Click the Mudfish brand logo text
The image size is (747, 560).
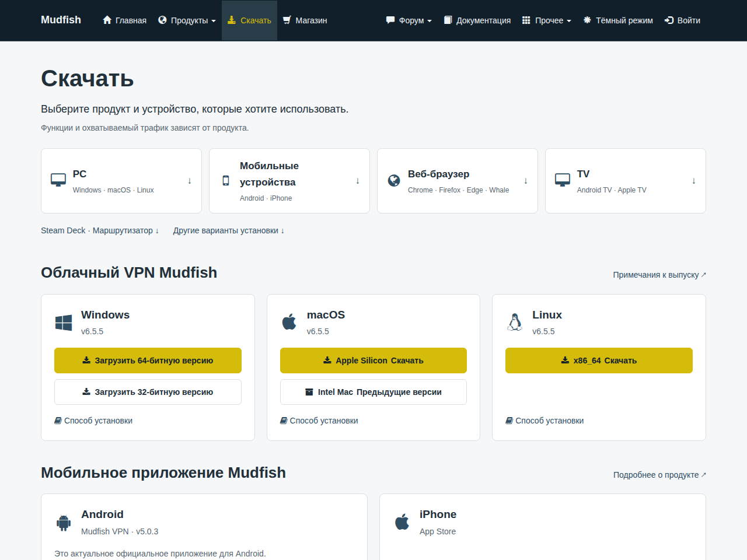61,20
